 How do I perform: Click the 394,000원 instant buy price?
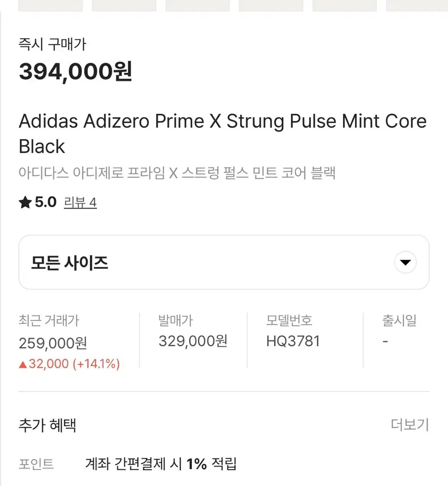pos(76,72)
